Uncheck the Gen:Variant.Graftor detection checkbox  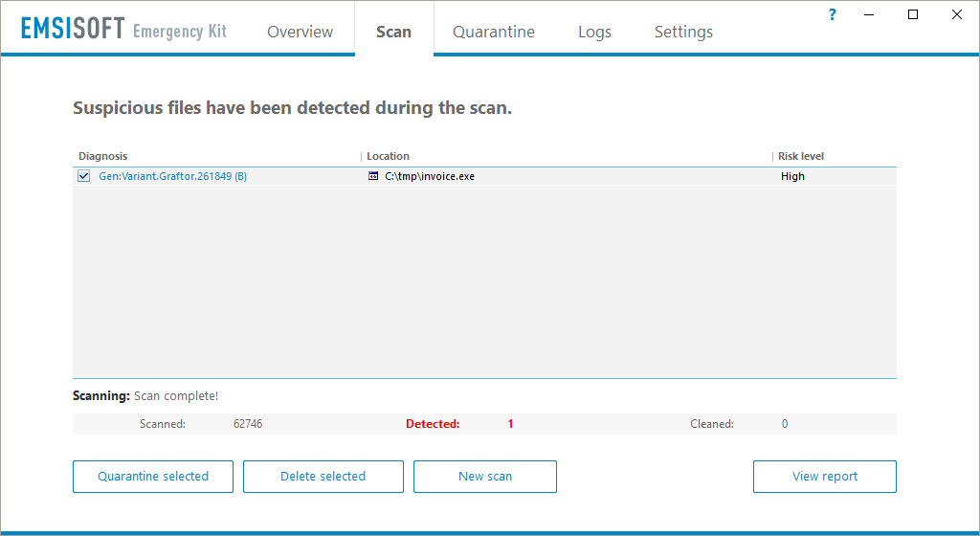coord(84,176)
